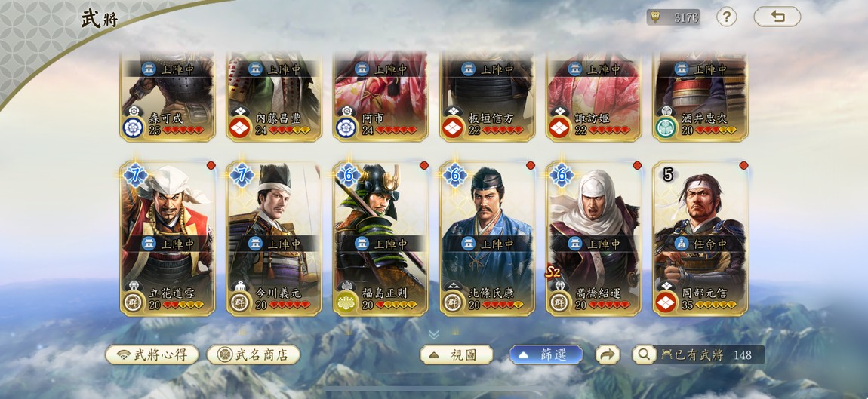
Task: Click the green clan crest on 酒井忠次
Action: click(666, 127)
